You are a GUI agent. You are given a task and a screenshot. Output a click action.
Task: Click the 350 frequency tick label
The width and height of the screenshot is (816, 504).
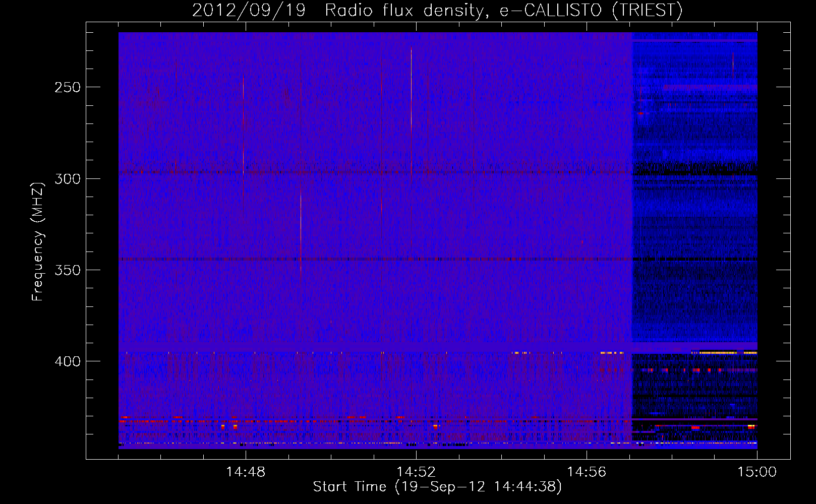coord(68,270)
